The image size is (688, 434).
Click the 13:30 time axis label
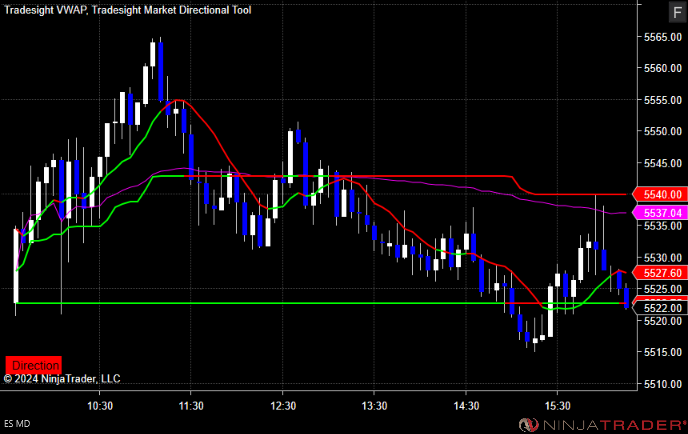click(374, 406)
